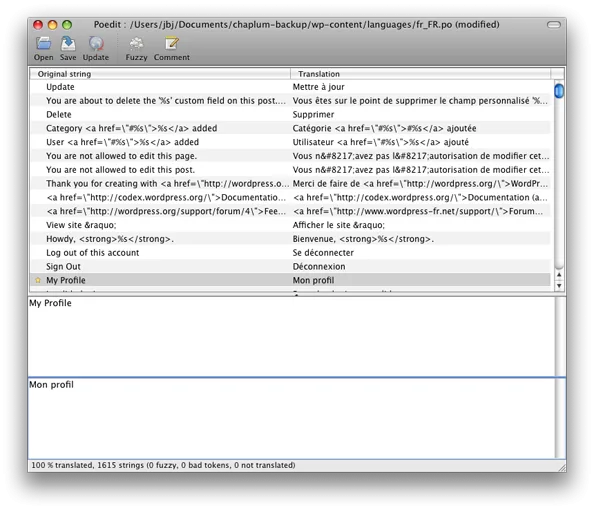Click the translation 'Se déconnecter'
The image size is (594, 510).
click(x=323, y=253)
